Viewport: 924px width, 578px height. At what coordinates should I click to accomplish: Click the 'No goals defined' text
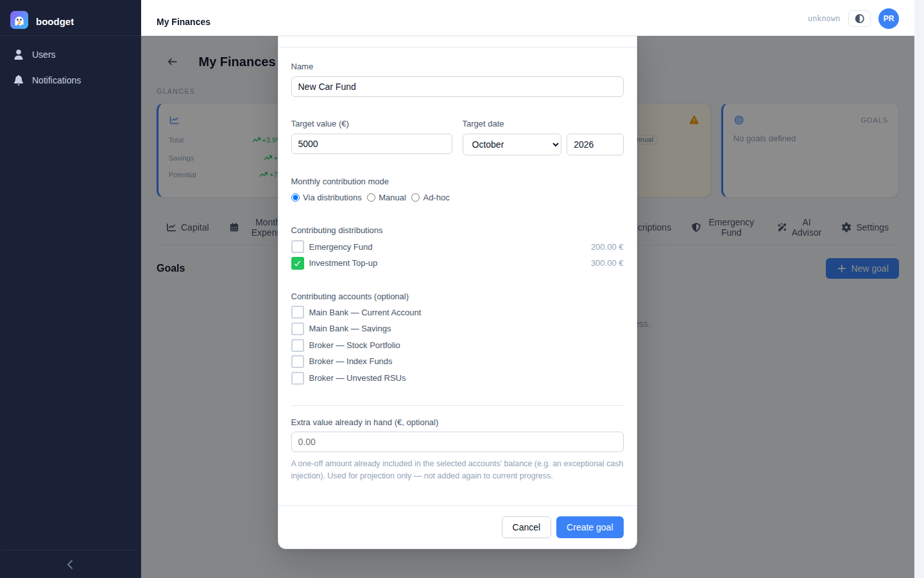click(x=764, y=139)
